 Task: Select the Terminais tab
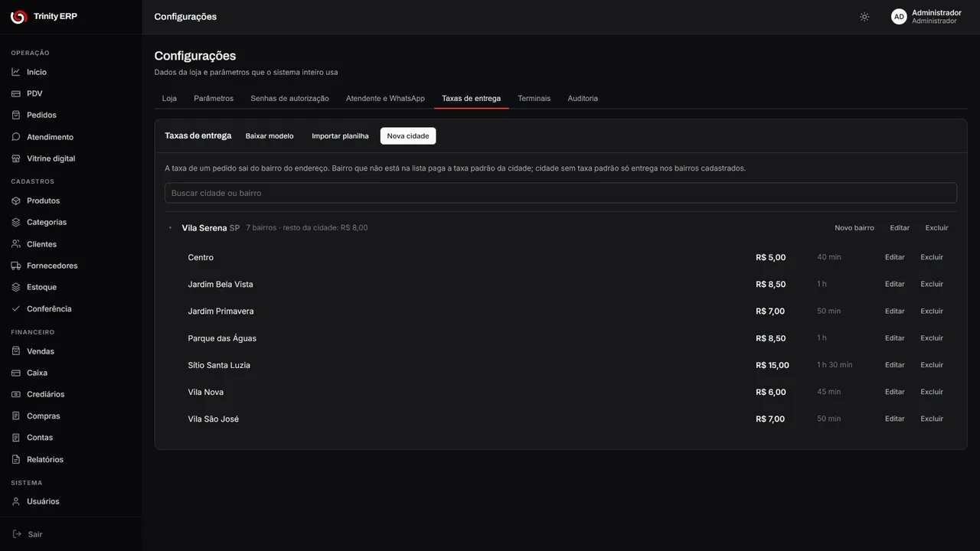(x=534, y=99)
